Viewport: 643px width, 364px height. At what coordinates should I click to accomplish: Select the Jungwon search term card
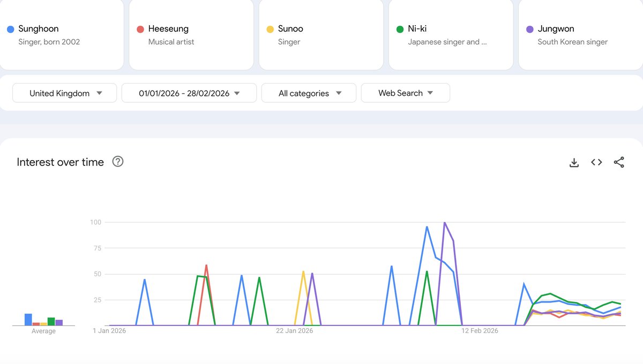coord(581,35)
